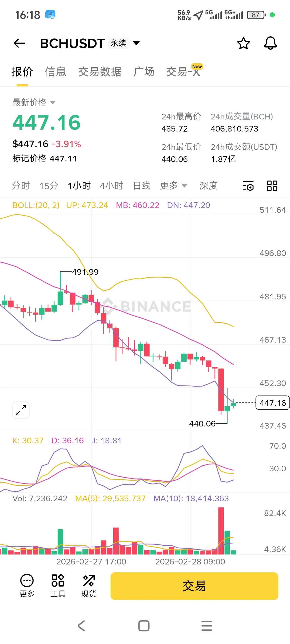Tap BCHUSDT pair title
The image size is (290, 644).
pos(72,43)
